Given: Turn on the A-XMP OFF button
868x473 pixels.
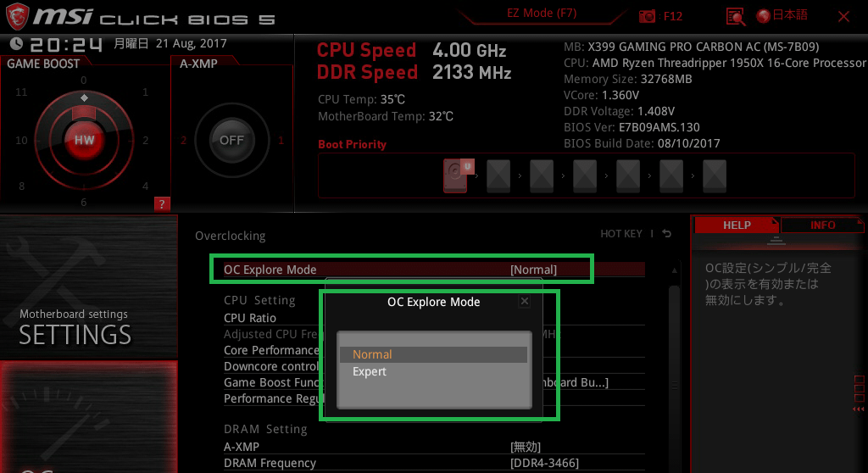Looking at the screenshot, I should 231,140.
